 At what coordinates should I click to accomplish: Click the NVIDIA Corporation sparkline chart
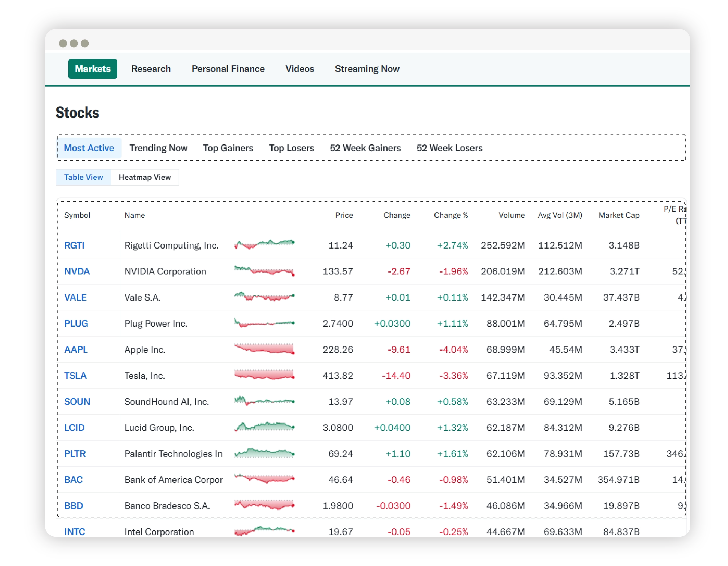[x=264, y=271]
